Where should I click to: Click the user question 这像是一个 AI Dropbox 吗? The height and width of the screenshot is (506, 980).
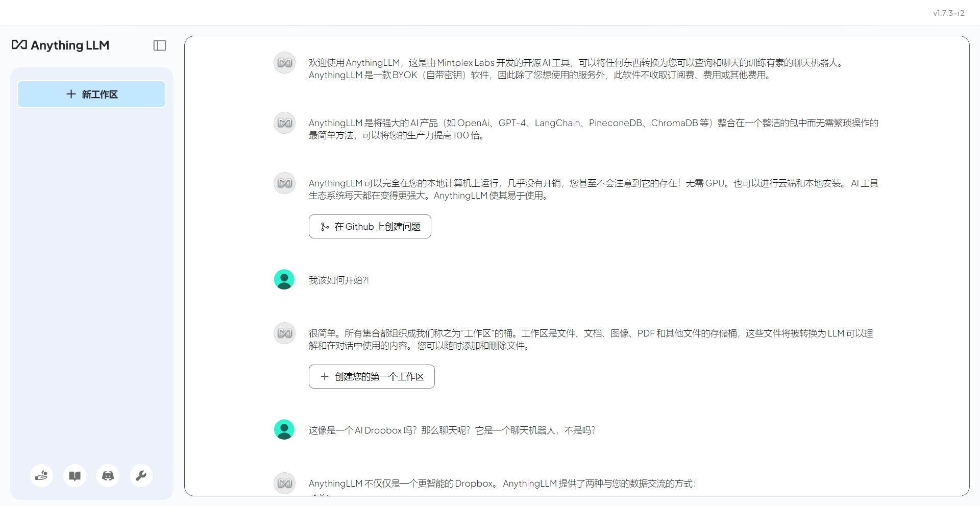click(452, 430)
